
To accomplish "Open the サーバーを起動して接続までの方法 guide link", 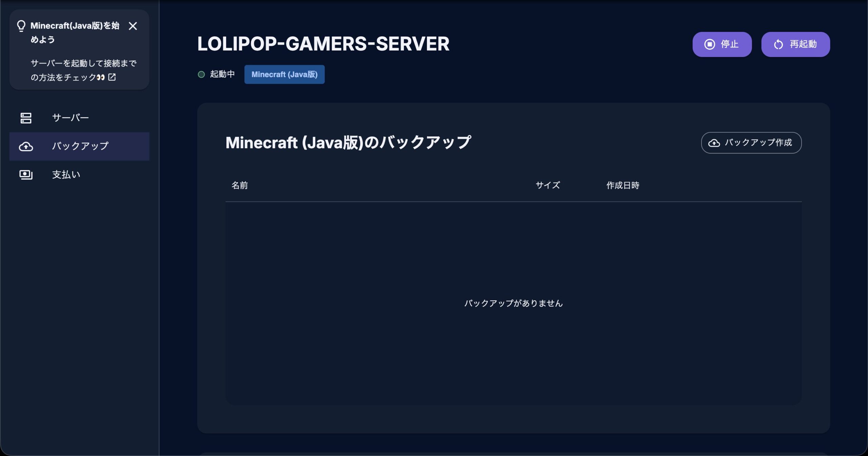I will point(83,70).
